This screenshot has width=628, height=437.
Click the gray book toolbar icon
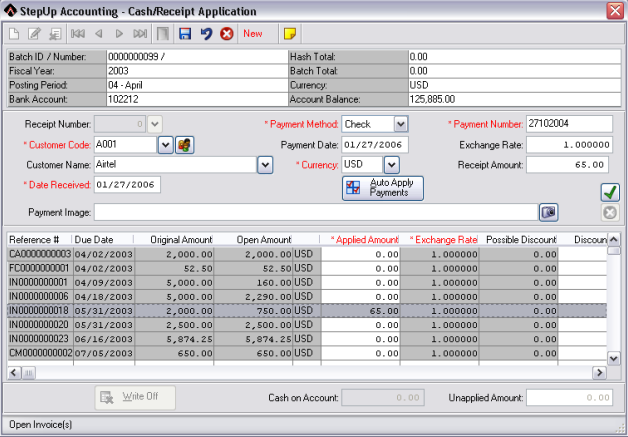(x=163, y=34)
